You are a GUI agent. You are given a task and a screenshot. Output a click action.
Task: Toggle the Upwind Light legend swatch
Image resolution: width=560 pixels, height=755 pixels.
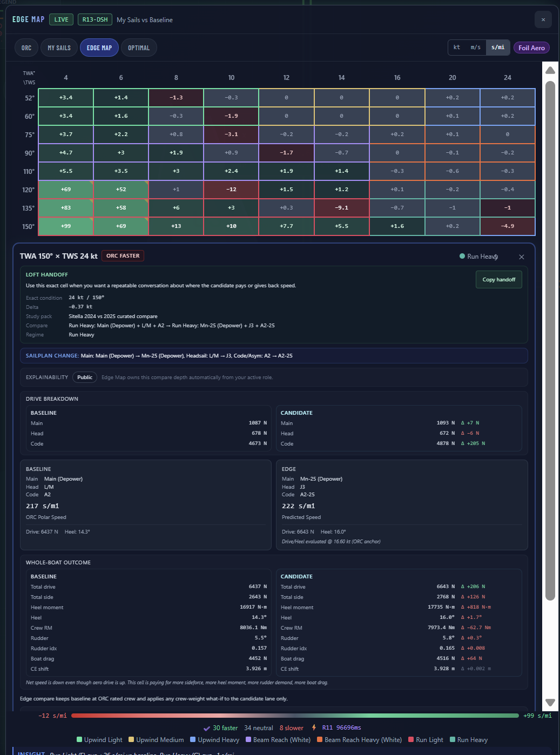[79, 740]
